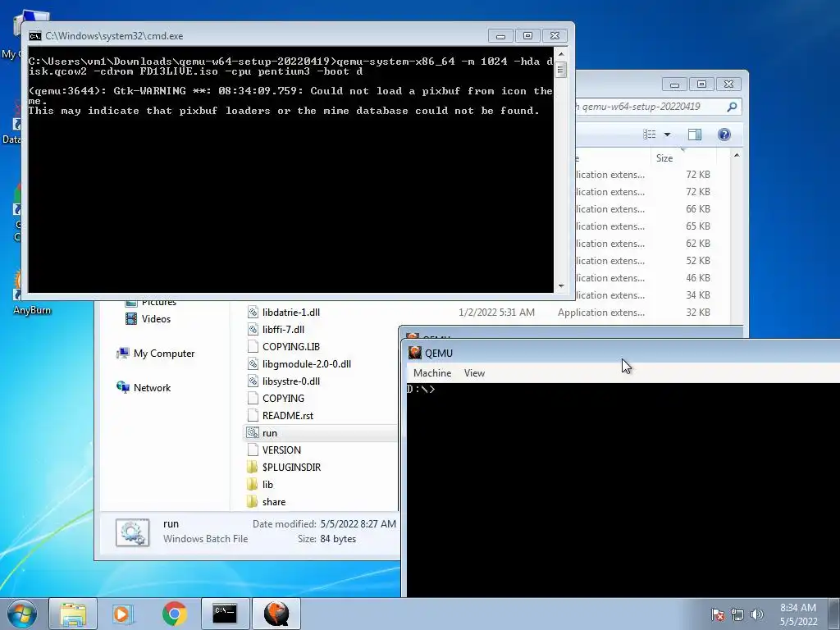Click the 72 KB first size cell
Viewport: 840px width, 630px height.
pyautogui.click(x=697, y=175)
